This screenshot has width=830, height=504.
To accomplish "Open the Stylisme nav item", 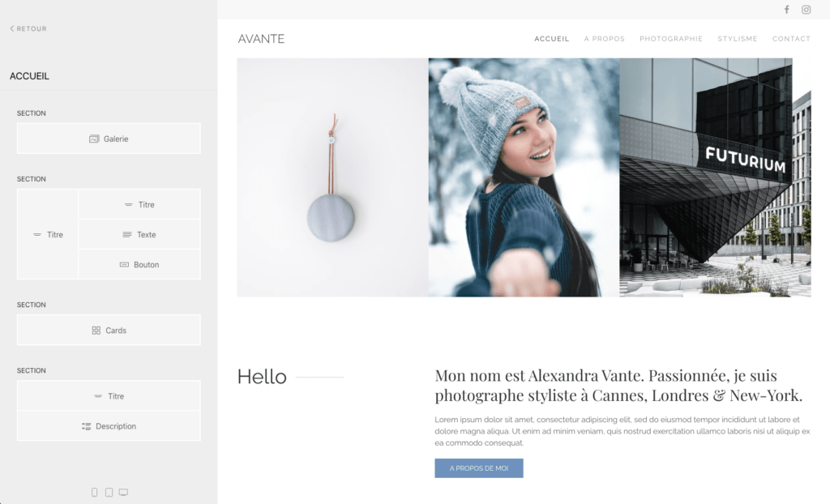I will [x=738, y=39].
